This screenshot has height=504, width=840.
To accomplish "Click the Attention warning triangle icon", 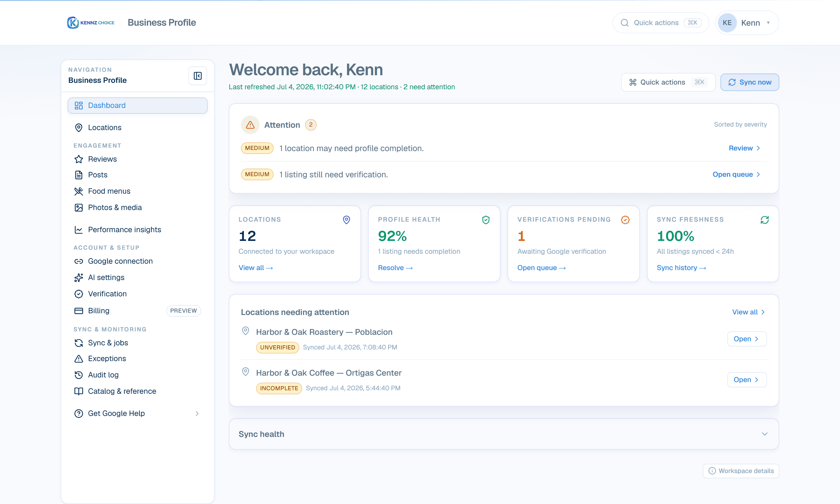I will [250, 125].
